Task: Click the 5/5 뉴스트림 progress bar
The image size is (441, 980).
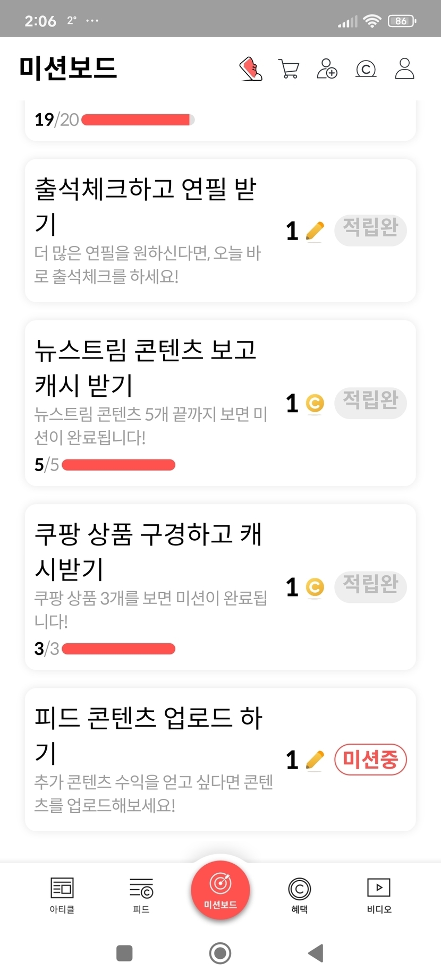Action: [118, 465]
